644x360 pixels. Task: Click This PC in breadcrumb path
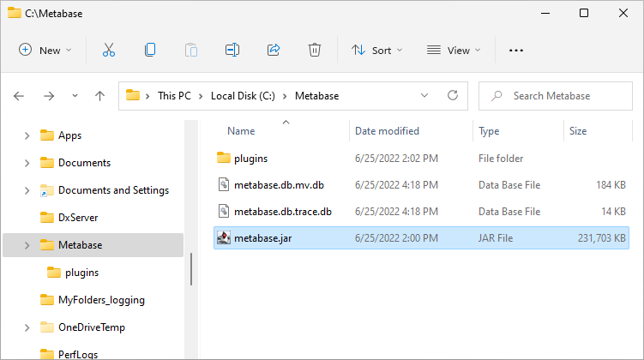click(x=174, y=96)
